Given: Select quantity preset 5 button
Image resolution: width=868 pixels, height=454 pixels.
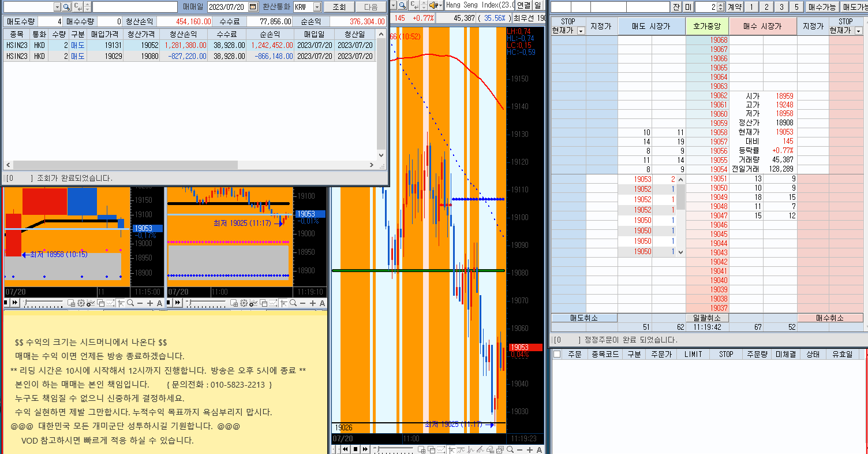Looking at the screenshot, I should [796, 6].
